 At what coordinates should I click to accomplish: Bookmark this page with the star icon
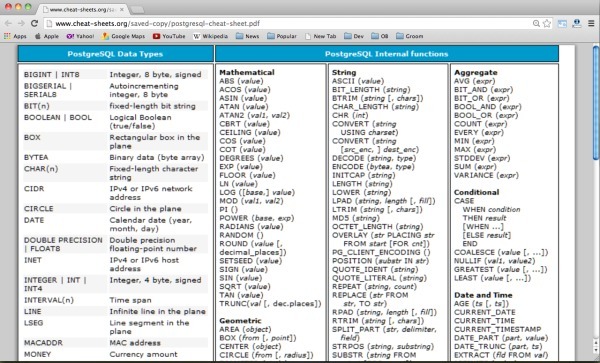547,23
